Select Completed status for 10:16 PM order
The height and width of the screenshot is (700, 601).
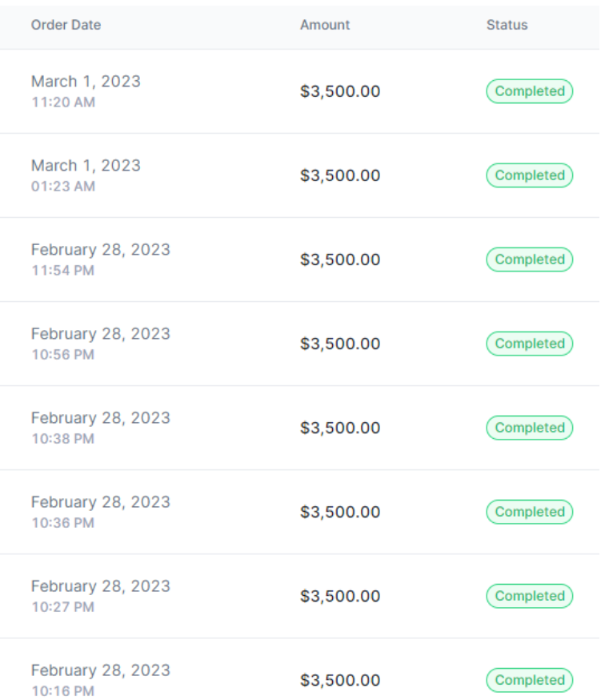click(529, 680)
